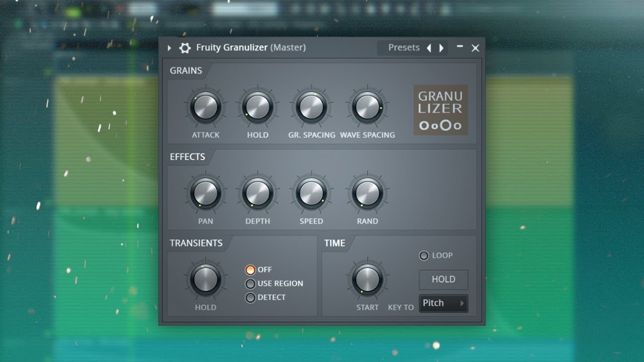This screenshot has height=362, width=644.
Task: Click the EFFECTS section label
Action: pyautogui.click(x=187, y=157)
